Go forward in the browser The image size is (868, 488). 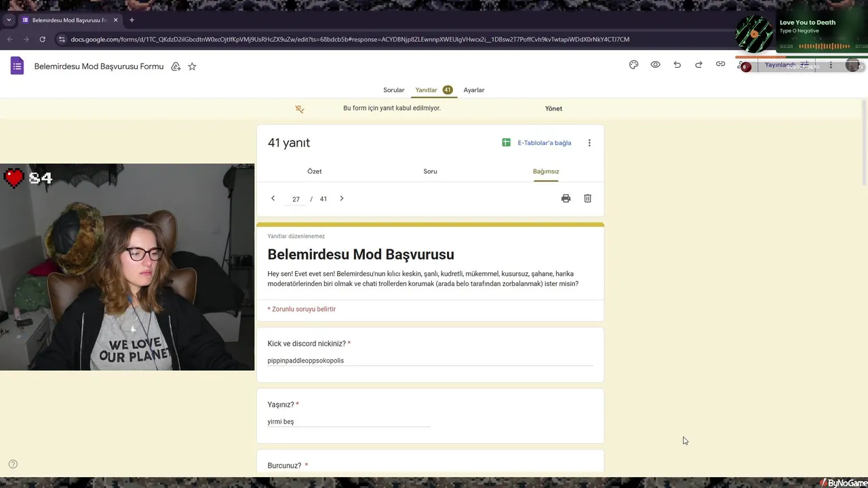coord(26,39)
